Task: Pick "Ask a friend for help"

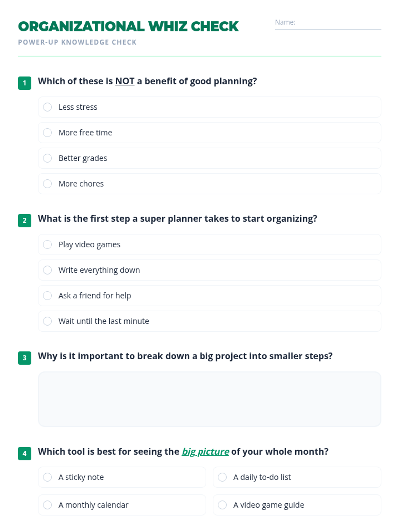Action: coord(48,296)
